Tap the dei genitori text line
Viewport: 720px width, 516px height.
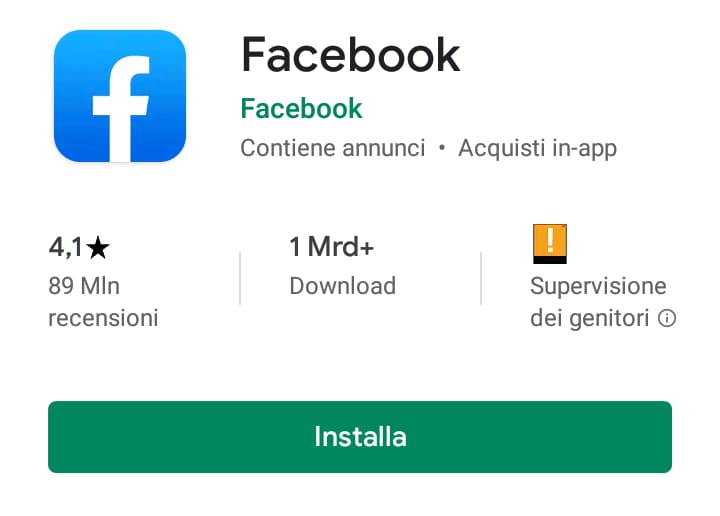(x=590, y=319)
